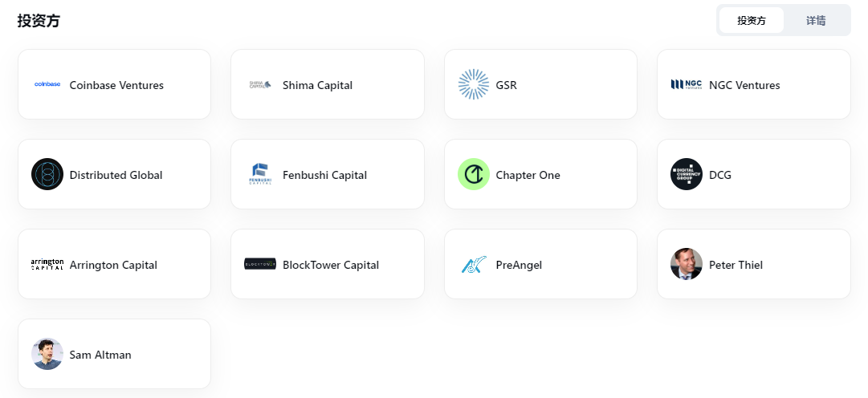Click the Fenbushi Capital name text
The image size is (868, 398).
click(x=324, y=175)
